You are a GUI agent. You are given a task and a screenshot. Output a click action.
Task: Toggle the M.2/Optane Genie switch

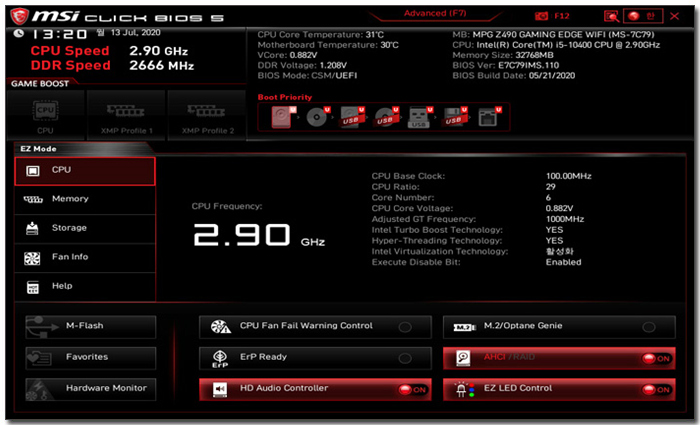[x=649, y=327]
